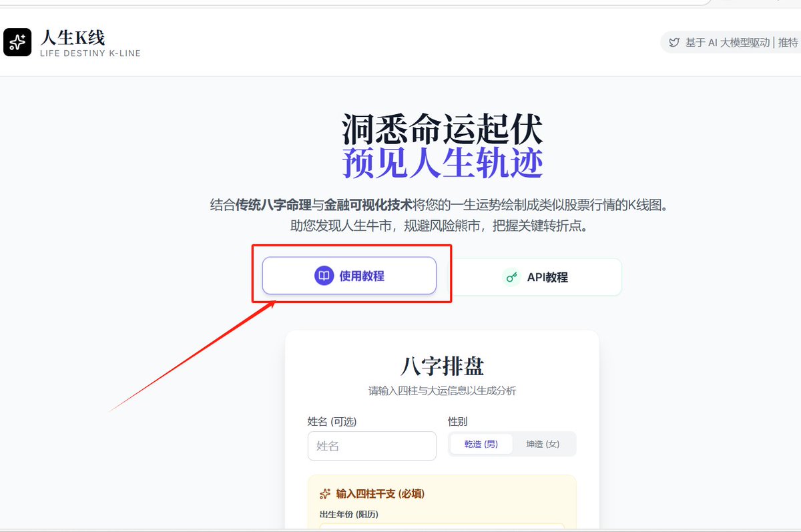The height and width of the screenshot is (532, 801).
Task: Click the 洞悉命运起伏 headline
Action: tap(442, 129)
